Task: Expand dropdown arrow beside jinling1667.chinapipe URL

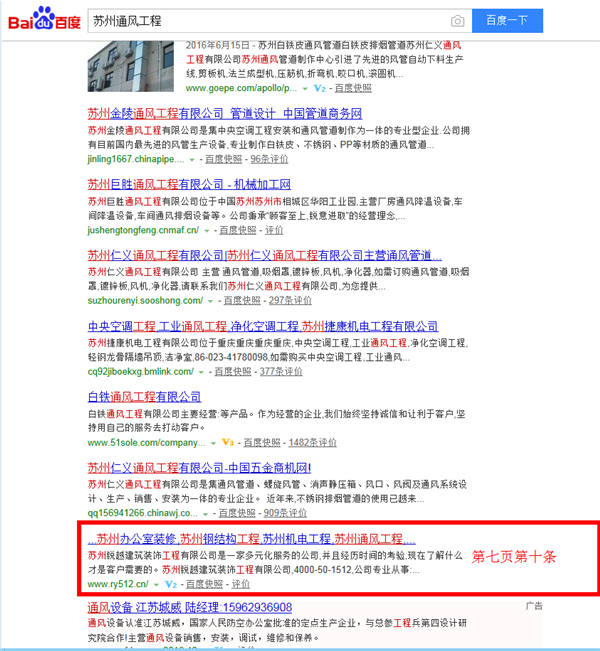Action: [192, 159]
